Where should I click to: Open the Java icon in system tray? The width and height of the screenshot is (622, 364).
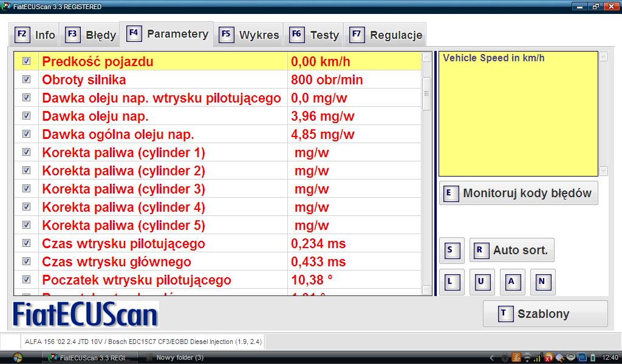pos(515,357)
